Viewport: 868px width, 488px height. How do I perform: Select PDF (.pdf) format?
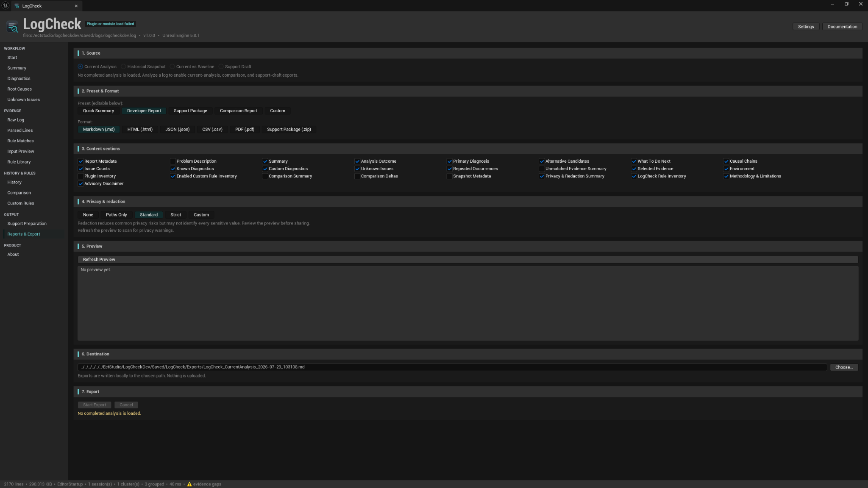(x=245, y=130)
